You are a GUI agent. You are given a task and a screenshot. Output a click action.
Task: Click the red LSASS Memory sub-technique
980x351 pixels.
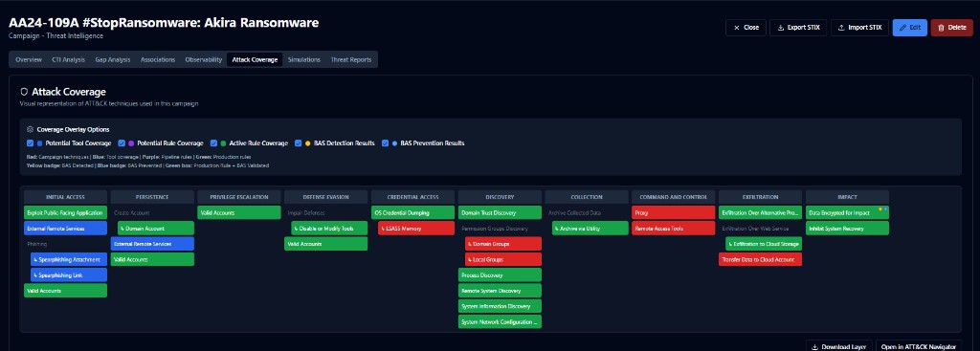(416, 229)
